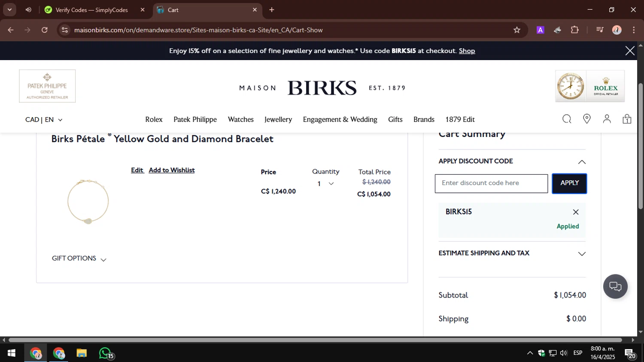This screenshot has width=644, height=362.
Task: Open the shopping bag icon
Action: 627,119
